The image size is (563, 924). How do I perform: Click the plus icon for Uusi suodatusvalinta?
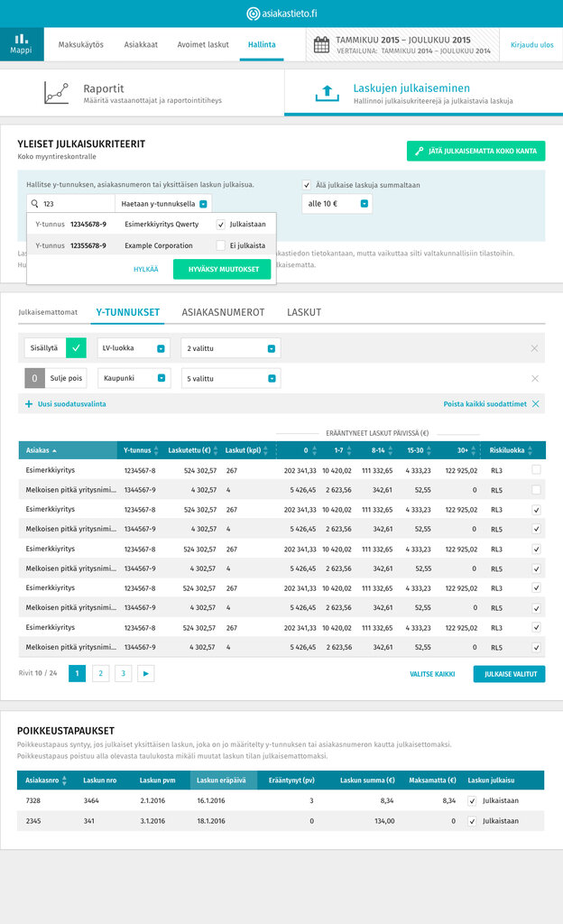pos(28,404)
